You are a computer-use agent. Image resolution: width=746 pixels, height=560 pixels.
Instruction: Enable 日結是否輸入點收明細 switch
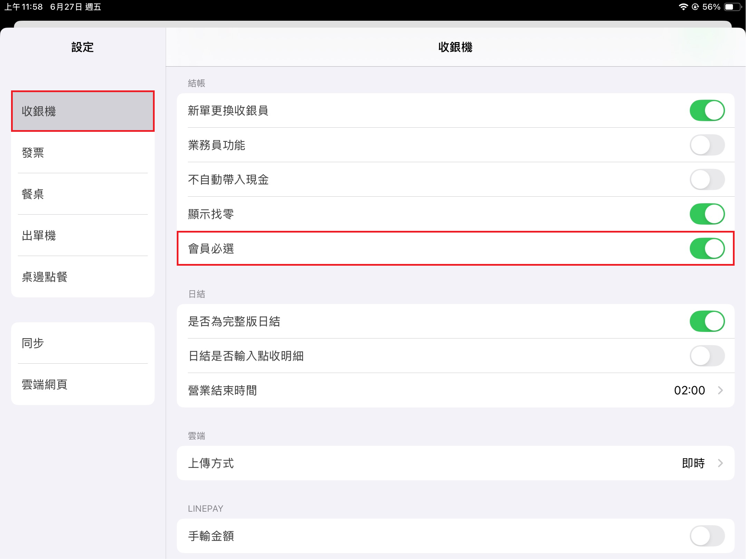click(x=707, y=356)
